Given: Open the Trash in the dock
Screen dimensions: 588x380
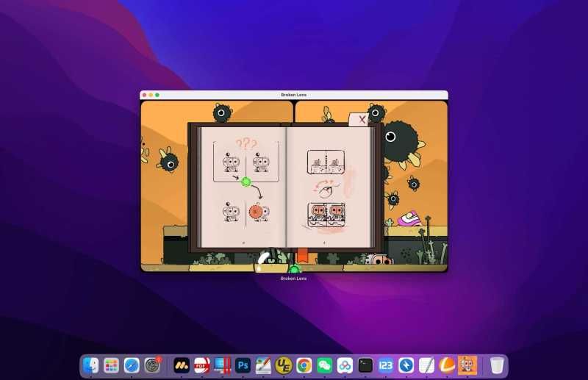Looking at the screenshot, I should [x=497, y=365].
